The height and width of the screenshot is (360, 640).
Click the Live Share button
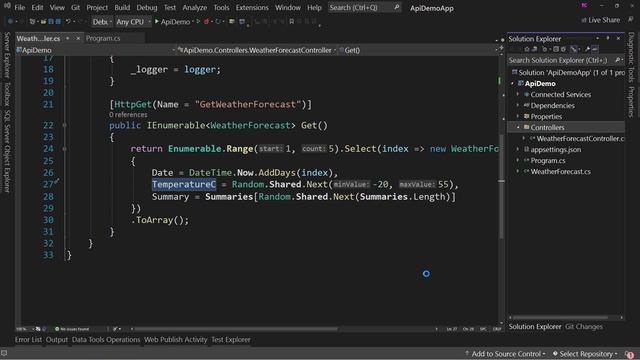pos(600,20)
